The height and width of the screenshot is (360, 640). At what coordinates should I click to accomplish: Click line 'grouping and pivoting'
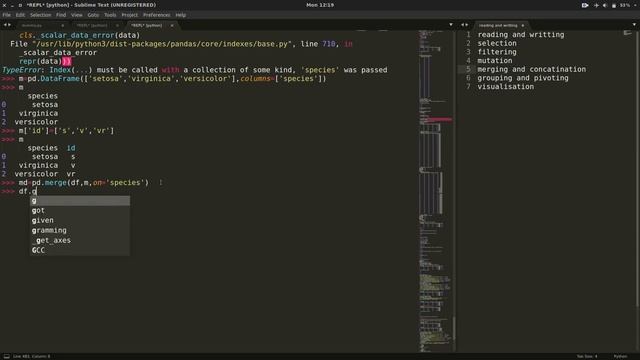(x=523, y=78)
